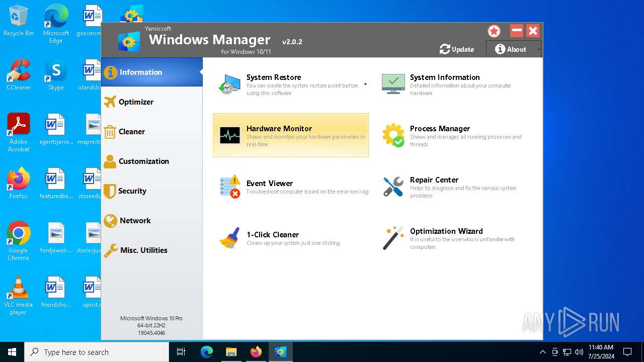The width and height of the screenshot is (644, 362).
Task: Open the Windows Start menu
Action: [x=12, y=352]
